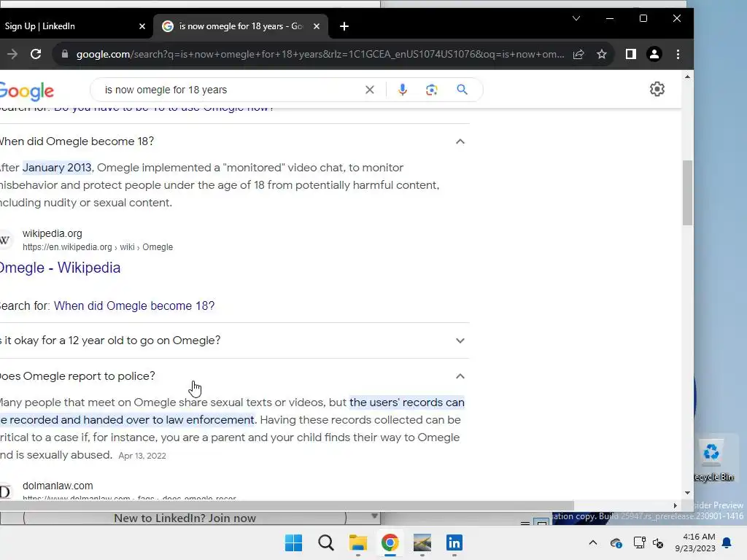Open LinkedIn app from taskbar

tap(454, 542)
